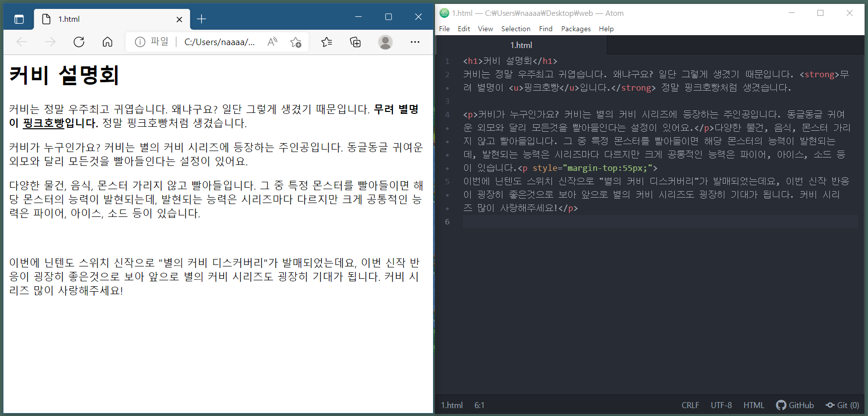Open Atom Find menu

[545, 29]
